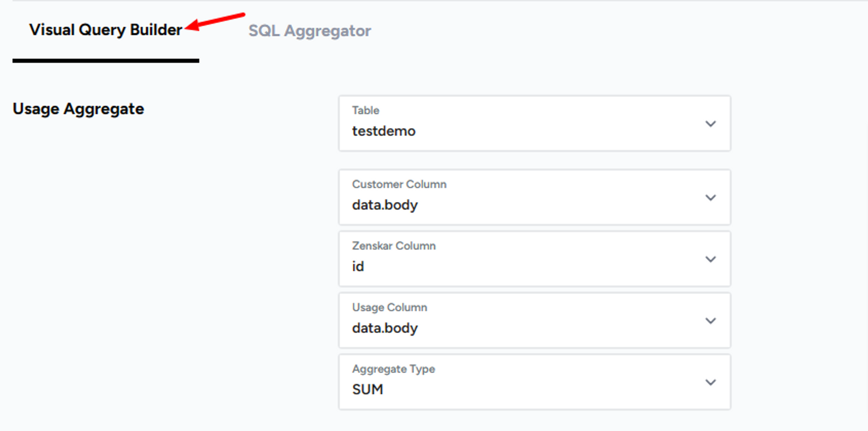
Task: Expand the Table dropdown chevron
Action: (710, 124)
